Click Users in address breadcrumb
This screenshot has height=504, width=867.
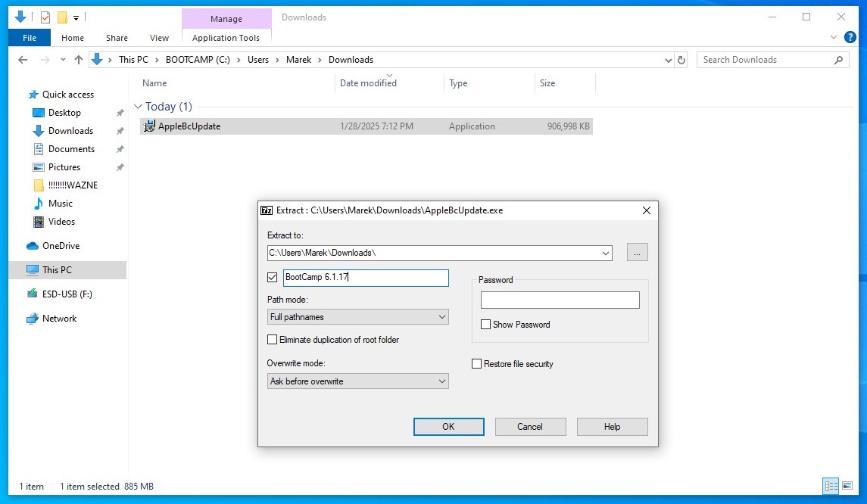click(x=258, y=60)
